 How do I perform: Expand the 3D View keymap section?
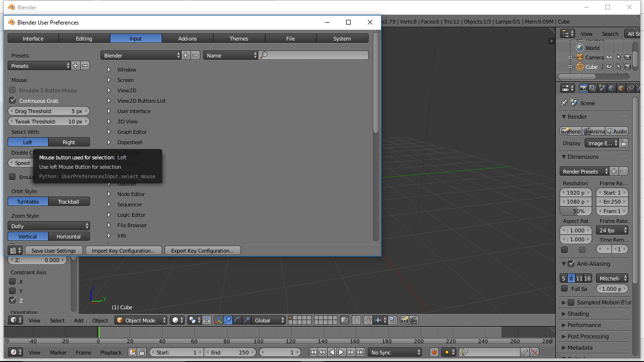pyautogui.click(x=108, y=121)
